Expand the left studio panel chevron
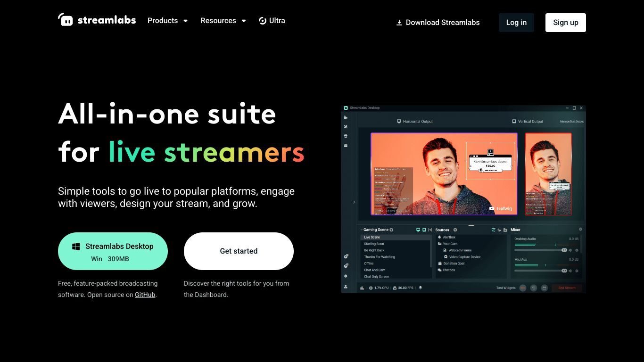The height and width of the screenshot is (362, 644). pos(354,202)
